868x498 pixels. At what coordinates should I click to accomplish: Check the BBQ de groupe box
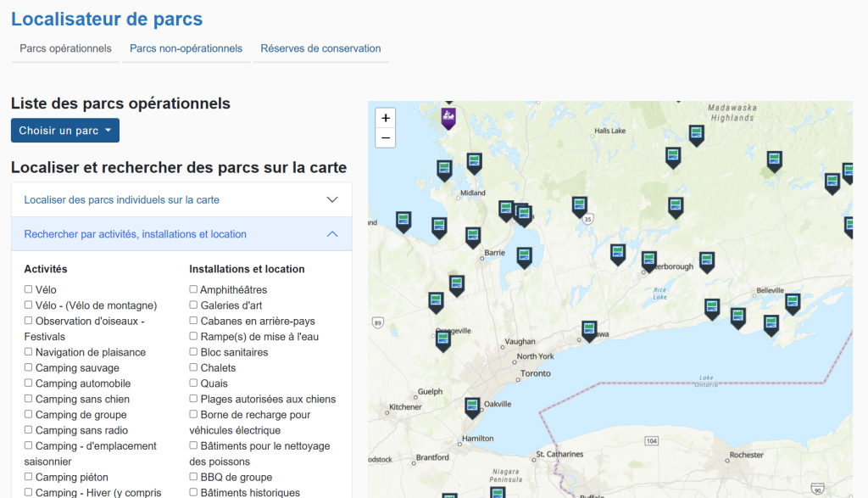[x=193, y=477]
